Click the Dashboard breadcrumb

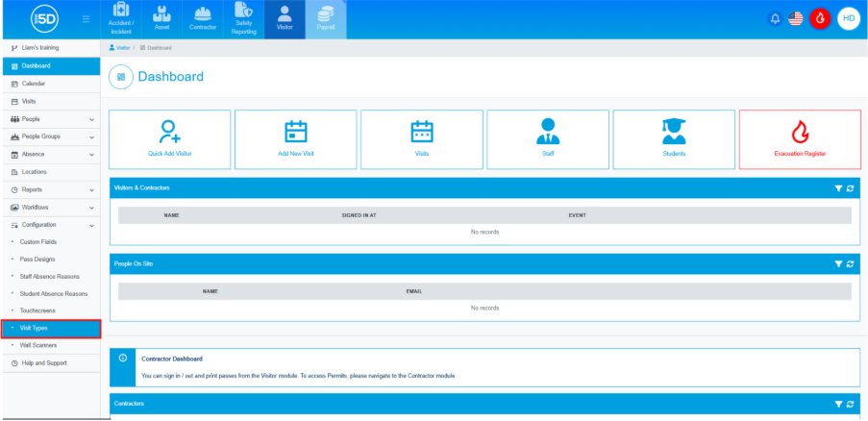(x=156, y=48)
